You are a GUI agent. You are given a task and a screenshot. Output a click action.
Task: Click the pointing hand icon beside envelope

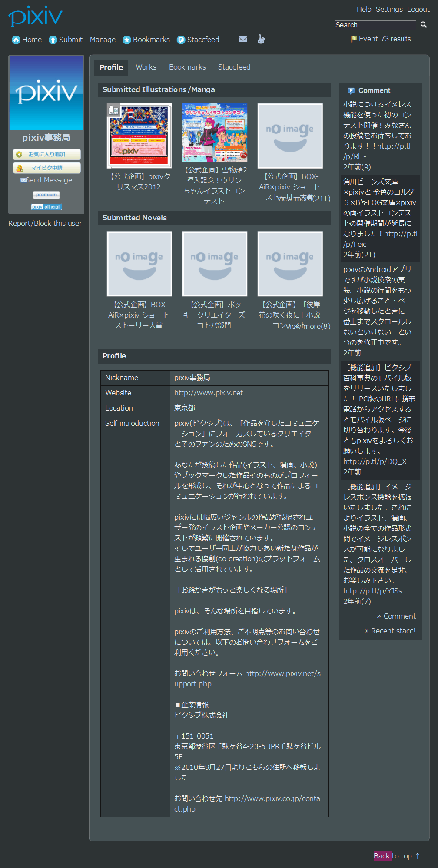point(261,39)
